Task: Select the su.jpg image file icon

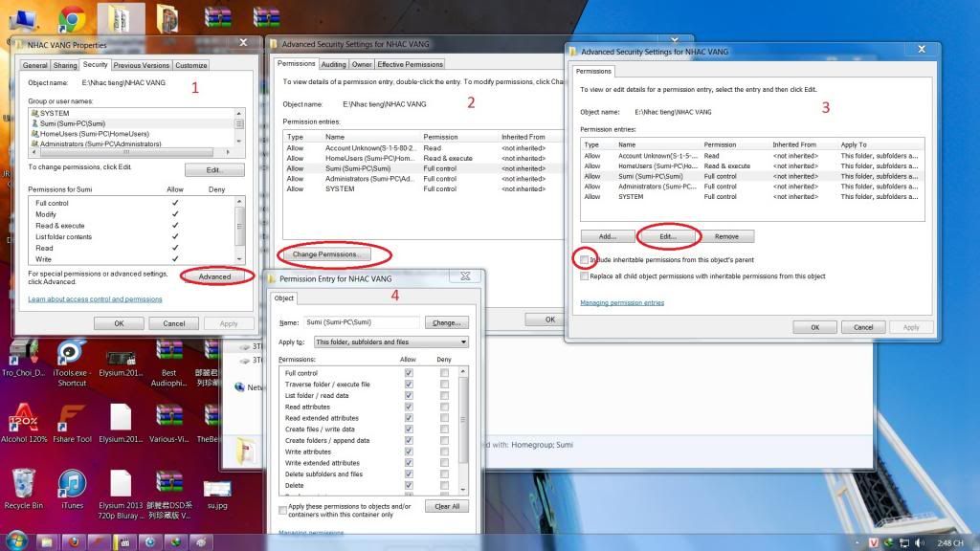Action: [217, 495]
